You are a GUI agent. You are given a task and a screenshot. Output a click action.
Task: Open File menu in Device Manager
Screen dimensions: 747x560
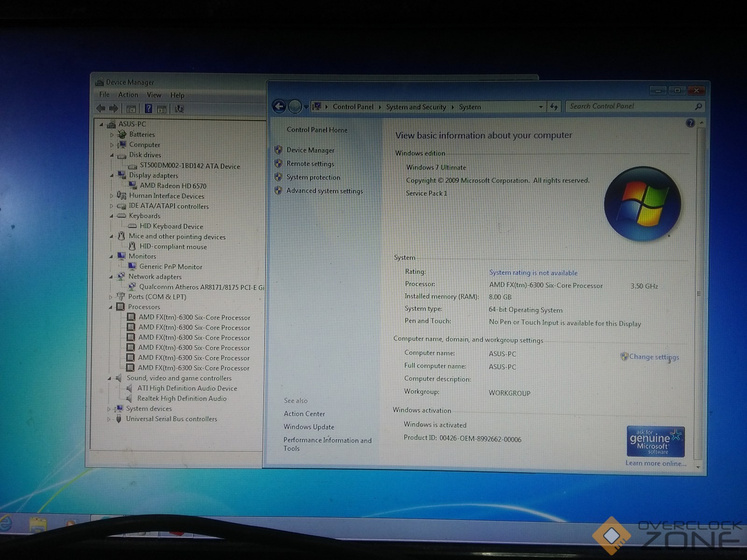(x=104, y=95)
